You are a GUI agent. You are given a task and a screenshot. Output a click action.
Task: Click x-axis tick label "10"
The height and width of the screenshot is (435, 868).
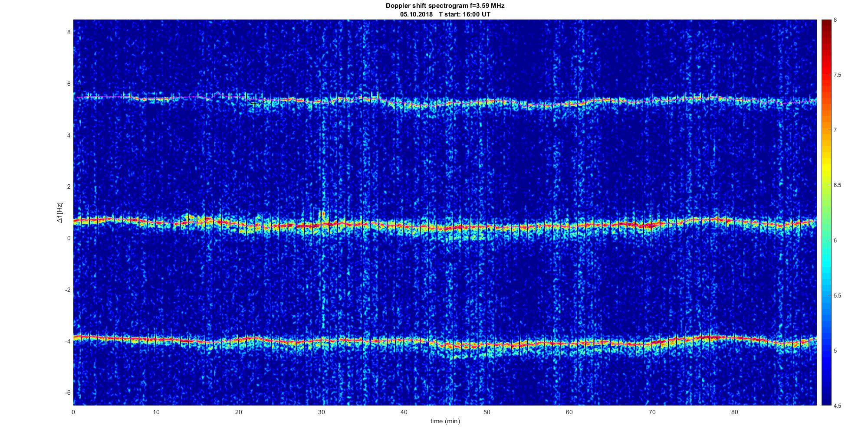(156, 412)
